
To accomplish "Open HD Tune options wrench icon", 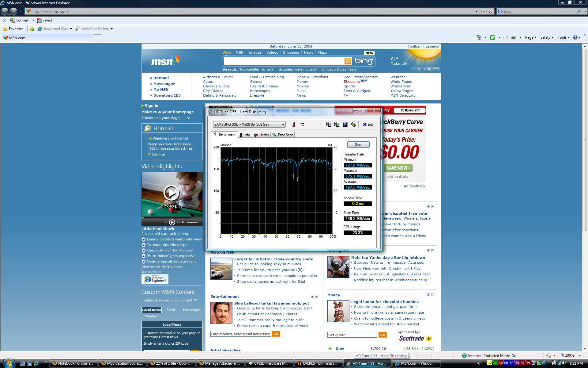I will [353, 124].
